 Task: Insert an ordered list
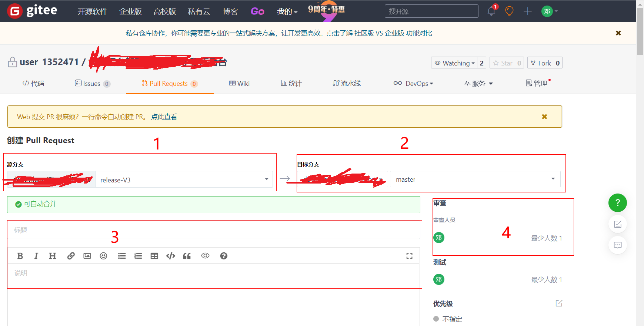point(138,256)
